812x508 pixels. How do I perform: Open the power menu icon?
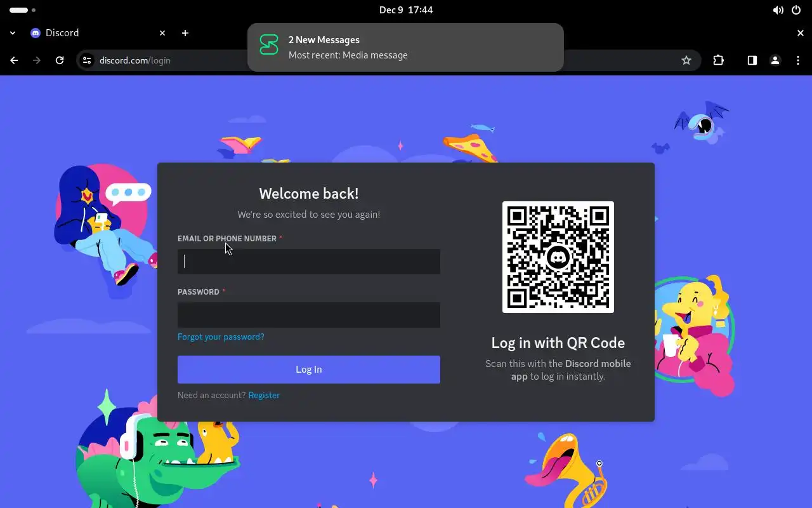[x=797, y=10]
